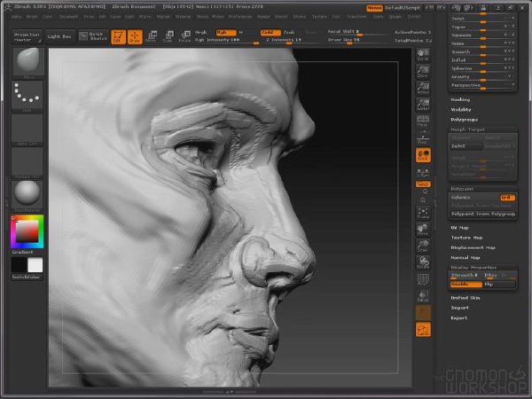
Task: Click the Focal Shift slider
Action: tap(356, 32)
